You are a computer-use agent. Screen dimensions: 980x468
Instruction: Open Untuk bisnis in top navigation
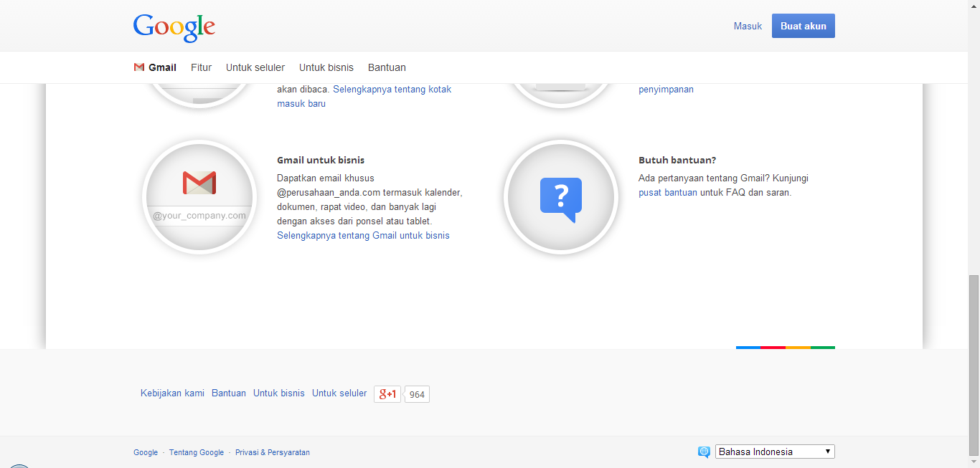326,67
